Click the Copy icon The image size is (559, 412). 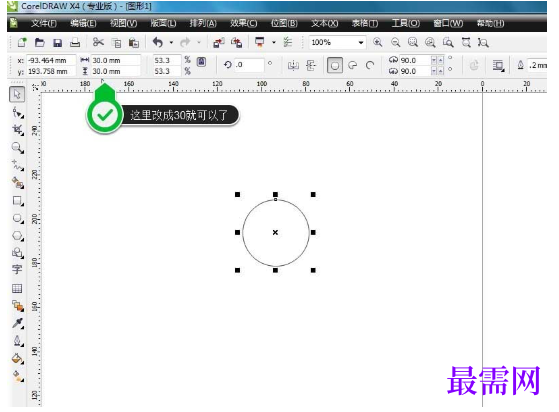[x=116, y=43]
